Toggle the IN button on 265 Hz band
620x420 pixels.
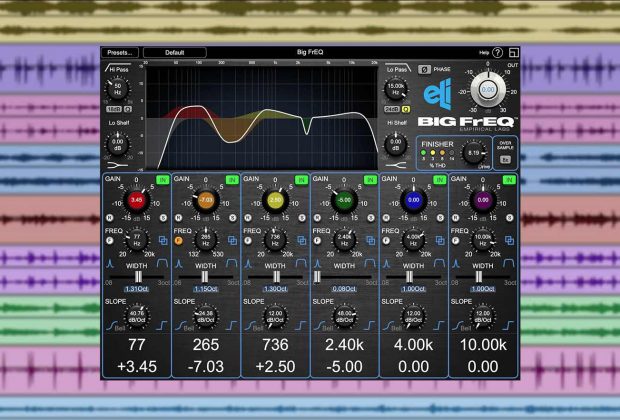pos(232,180)
